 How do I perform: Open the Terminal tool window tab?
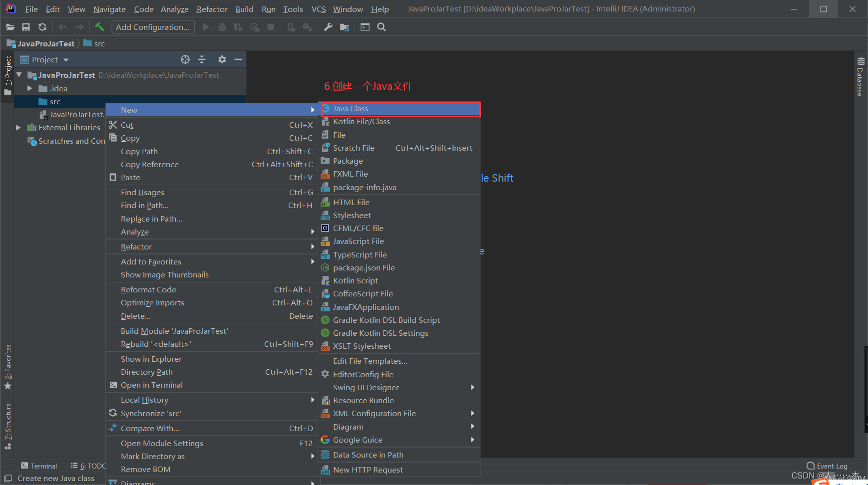click(x=39, y=466)
